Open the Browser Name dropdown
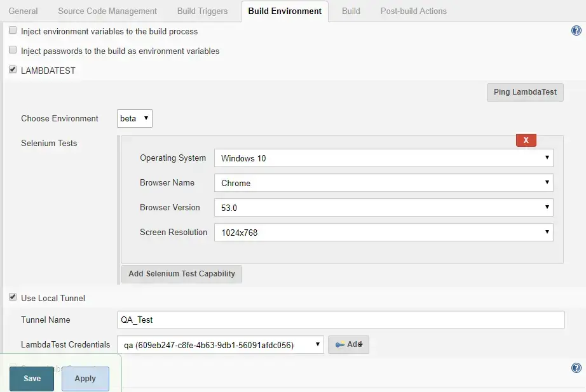The height and width of the screenshot is (392, 586). pos(383,182)
